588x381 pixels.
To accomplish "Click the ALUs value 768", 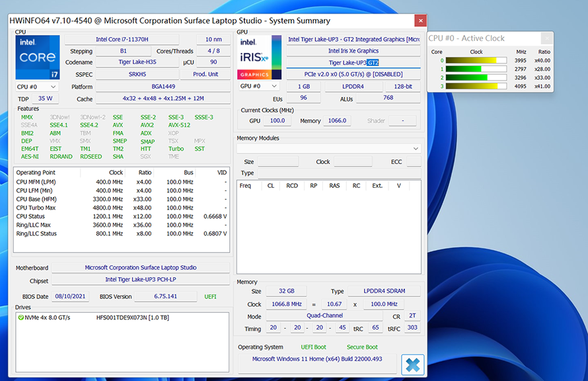I will click(x=388, y=98).
